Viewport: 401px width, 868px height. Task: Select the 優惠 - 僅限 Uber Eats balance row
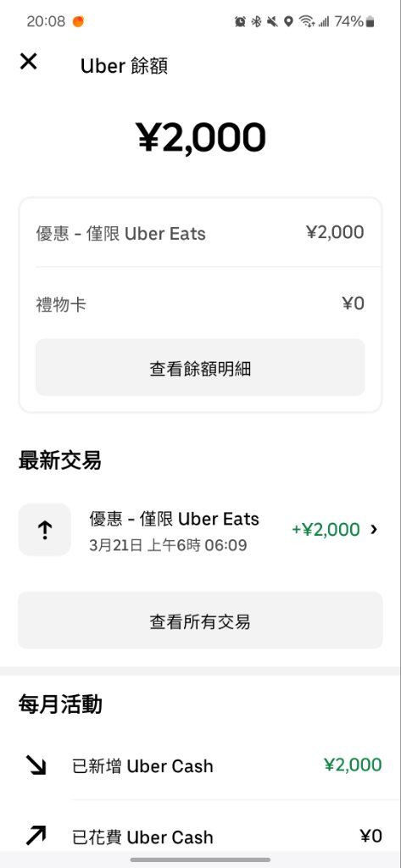coord(200,232)
